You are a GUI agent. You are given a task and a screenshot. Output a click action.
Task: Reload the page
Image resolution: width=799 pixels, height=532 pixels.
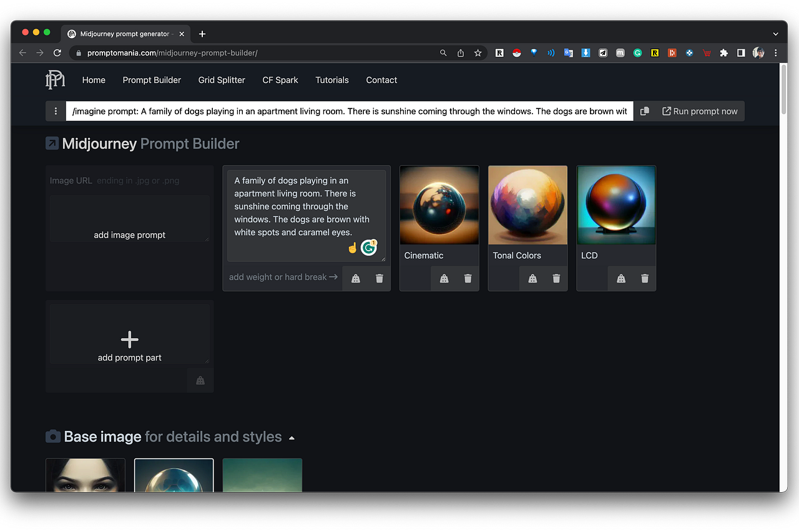tap(57, 53)
